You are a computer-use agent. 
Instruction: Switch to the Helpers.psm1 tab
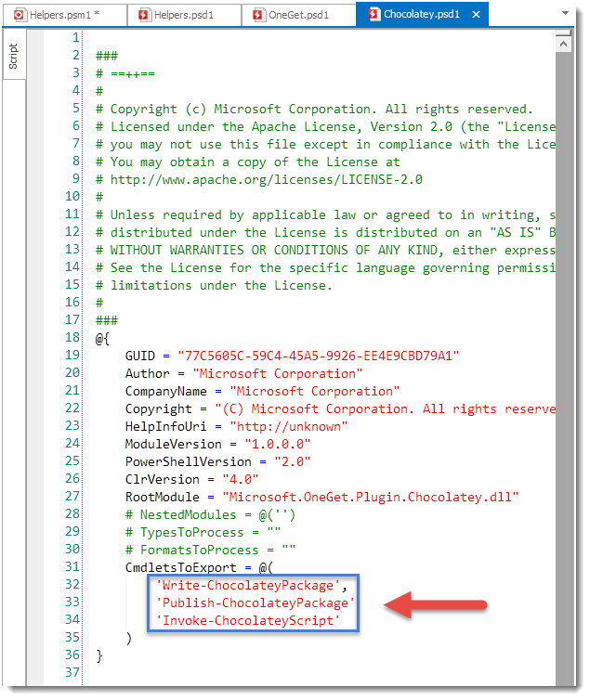[64, 15]
